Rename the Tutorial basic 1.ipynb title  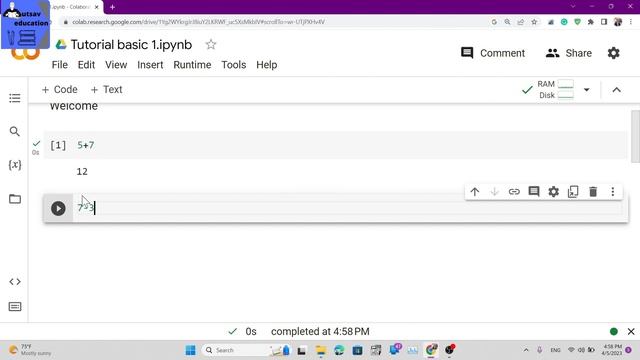coord(131,44)
